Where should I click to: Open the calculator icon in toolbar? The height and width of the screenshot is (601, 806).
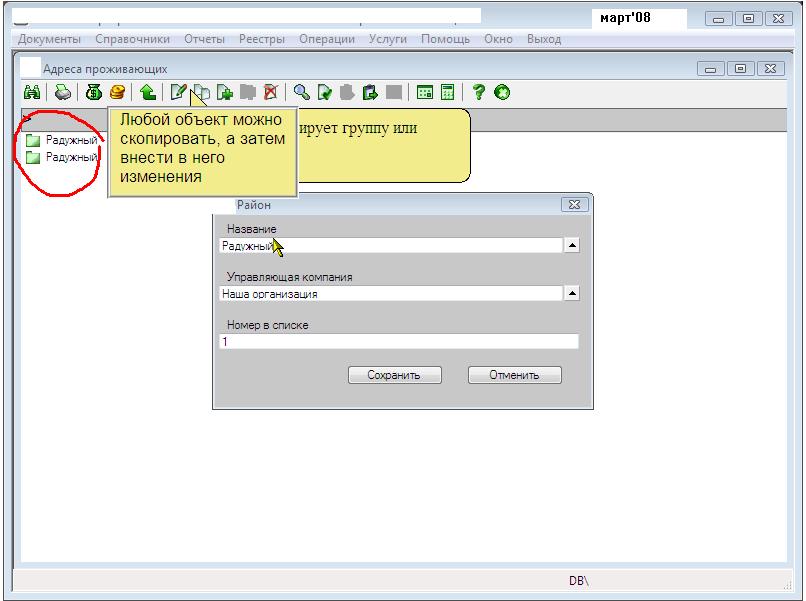click(448, 93)
